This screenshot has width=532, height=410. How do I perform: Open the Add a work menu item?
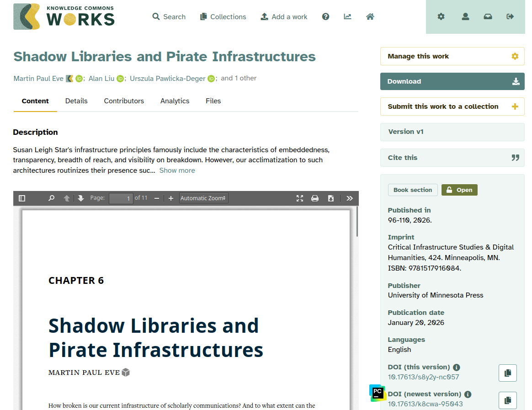284,16
